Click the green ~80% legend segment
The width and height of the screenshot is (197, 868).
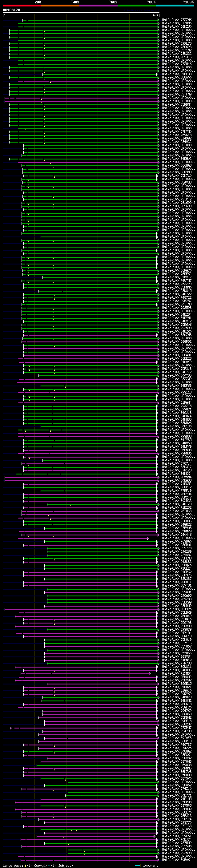[137, 6]
